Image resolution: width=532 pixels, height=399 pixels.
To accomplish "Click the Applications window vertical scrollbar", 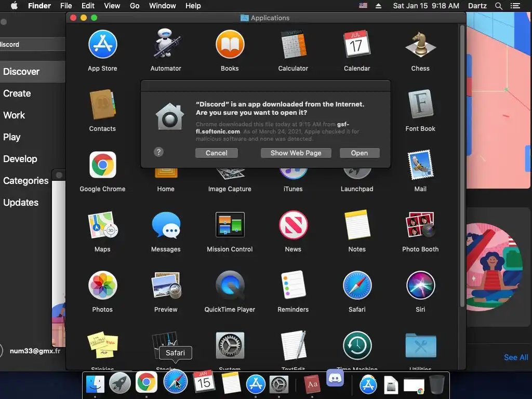I will [x=462, y=166].
